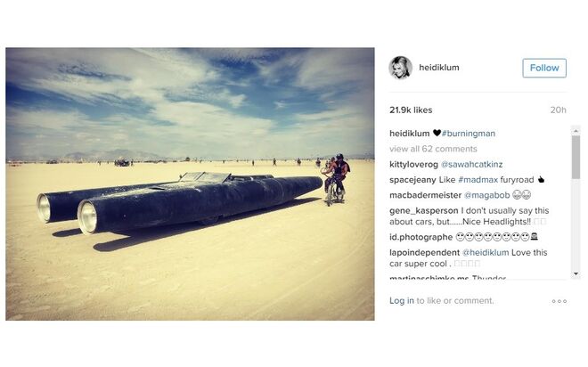Open gene_kasperson commenter profile
The width and height of the screenshot is (588, 367).
[x=424, y=211]
